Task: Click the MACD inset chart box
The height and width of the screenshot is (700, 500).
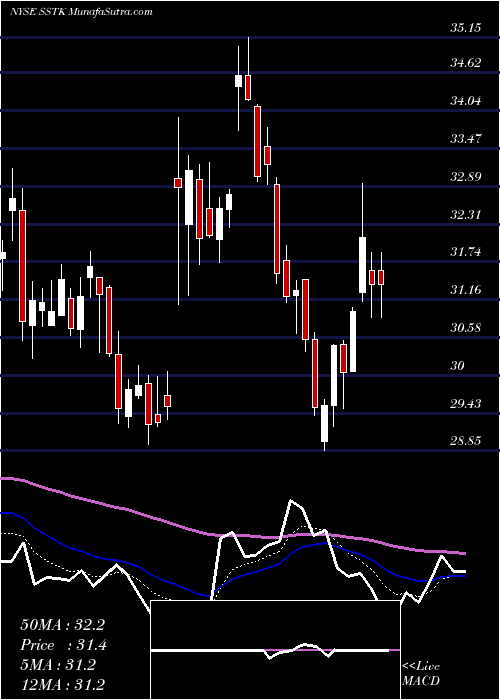Action: [x=275, y=650]
